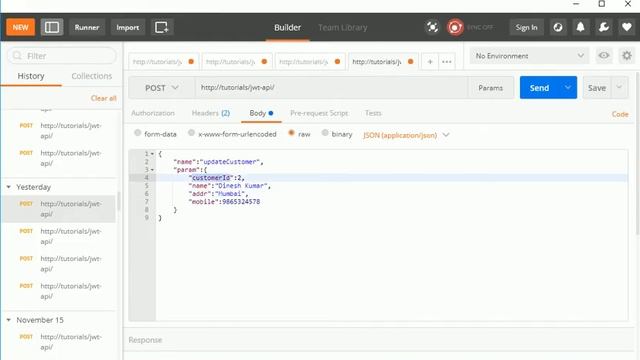Click the globe sync icon in header
The image size is (640, 360).
[x=558, y=27]
